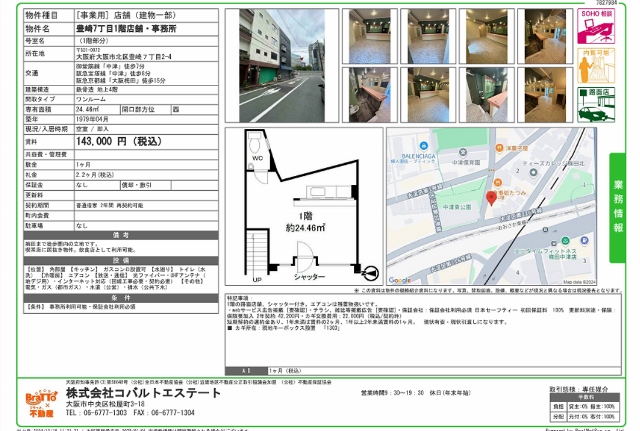
Task: Click the 約24.46㎡ area label on floor plan
Action: pyautogui.click(x=305, y=228)
